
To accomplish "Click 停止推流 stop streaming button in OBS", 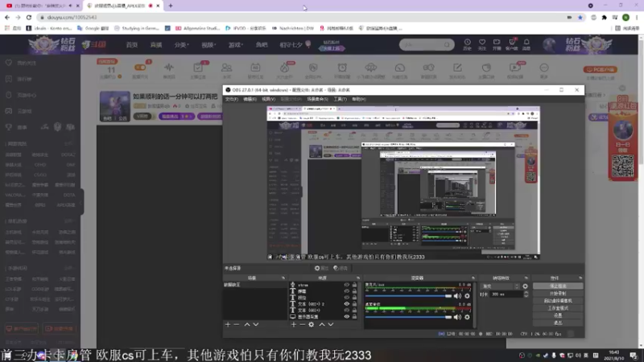I will pos(558,286).
